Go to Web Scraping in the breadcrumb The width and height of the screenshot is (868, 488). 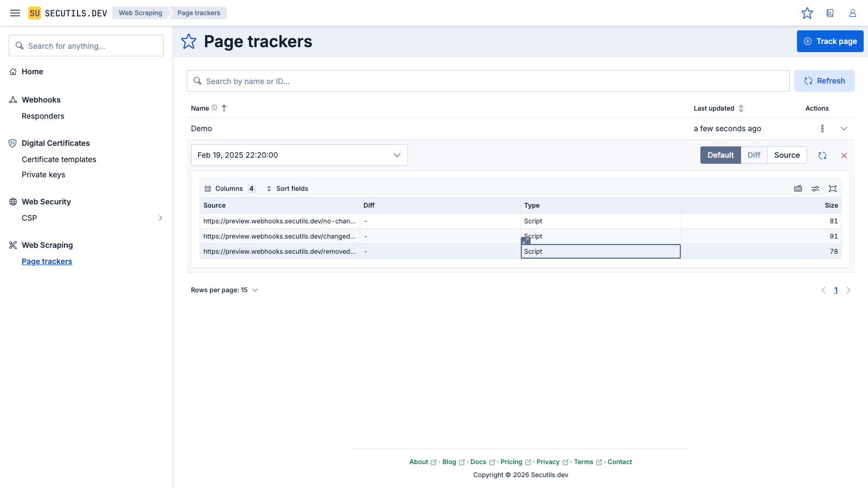point(140,12)
